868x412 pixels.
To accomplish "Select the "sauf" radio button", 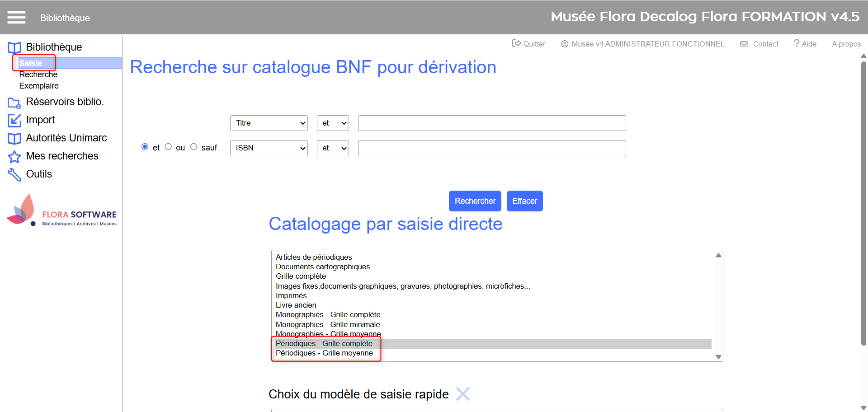I will click(x=193, y=147).
